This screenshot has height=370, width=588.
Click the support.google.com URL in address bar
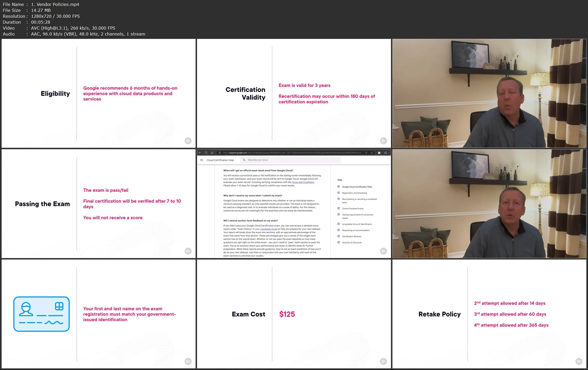pyautogui.click(x=293, y=153)
